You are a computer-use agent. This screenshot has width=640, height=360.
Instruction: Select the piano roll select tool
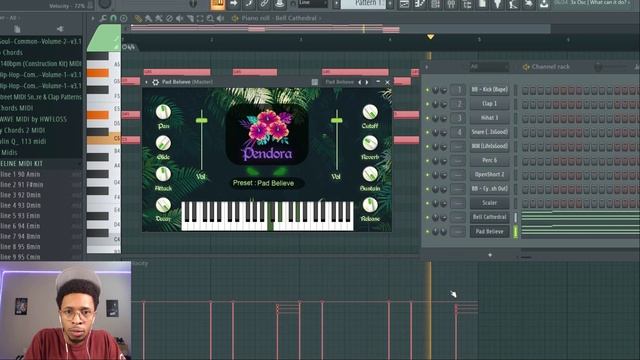200,19
